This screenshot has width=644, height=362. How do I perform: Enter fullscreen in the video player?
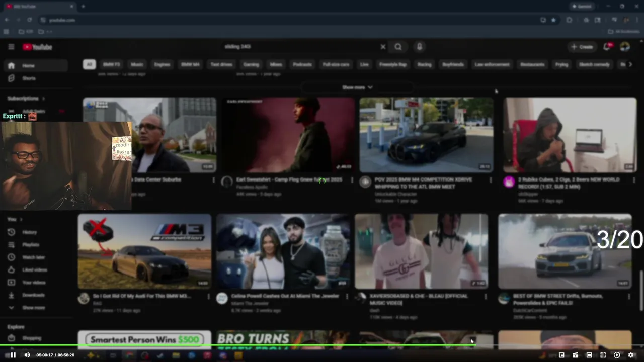pyautogui.click(x=603, y=355)
